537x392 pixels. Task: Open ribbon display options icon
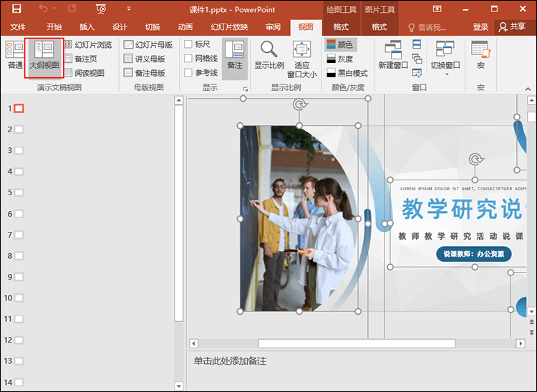[x=437, y=9]
